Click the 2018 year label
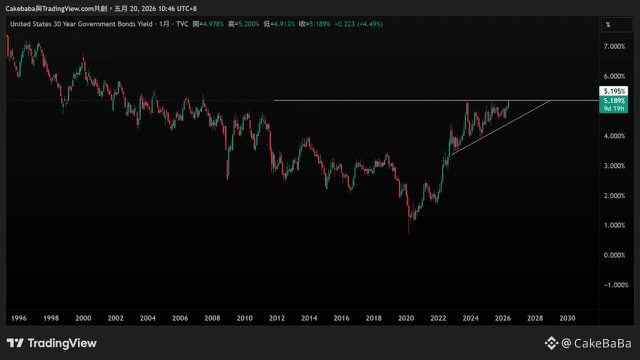The image size is (640, 360). [x=373, y=318]
